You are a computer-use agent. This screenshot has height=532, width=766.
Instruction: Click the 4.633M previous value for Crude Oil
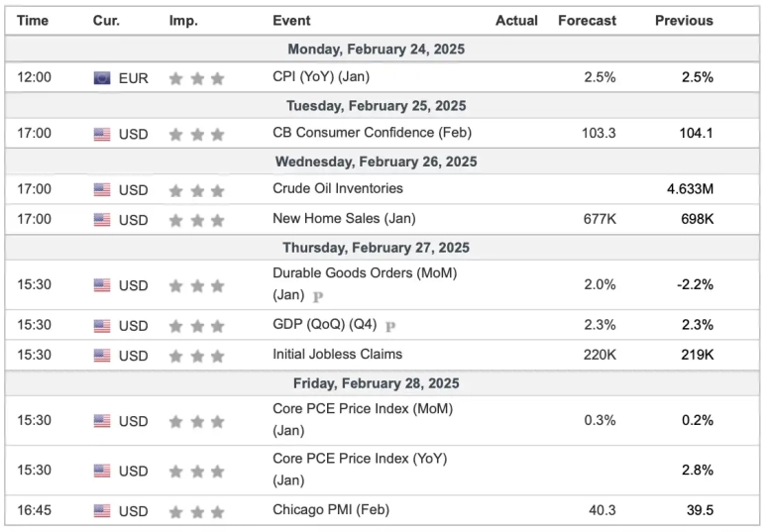tap(690, 189)
